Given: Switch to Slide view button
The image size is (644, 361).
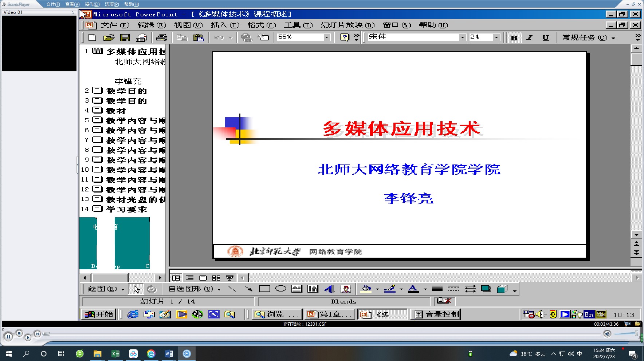Looking at the screenshot, I should click(x=203, y=278).
